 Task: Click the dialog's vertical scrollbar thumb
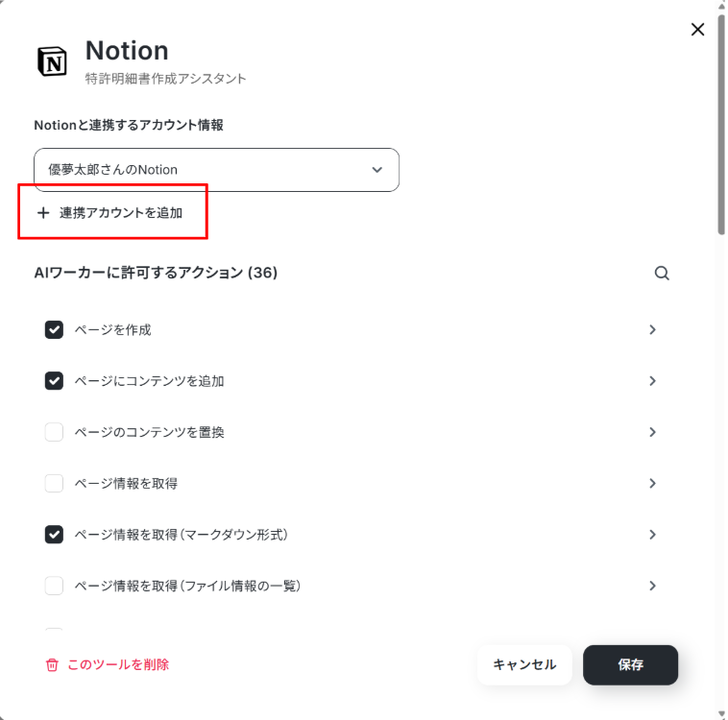(x=721, y=125)
